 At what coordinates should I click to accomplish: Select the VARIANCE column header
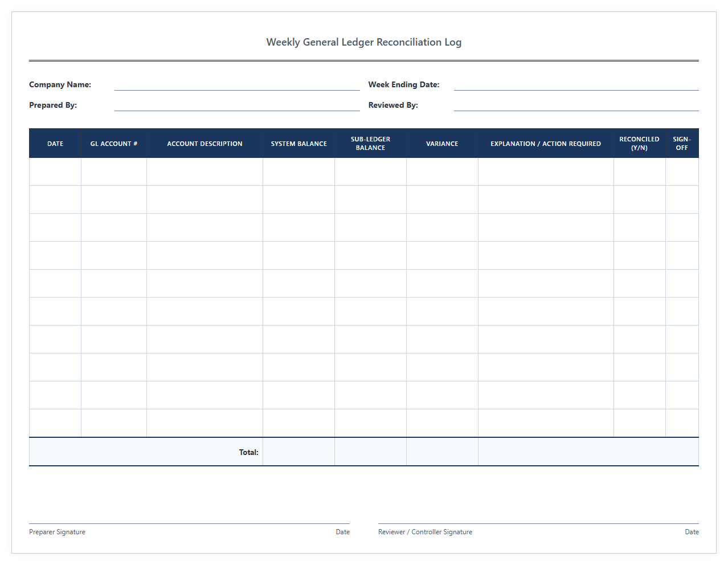point(442,144)
